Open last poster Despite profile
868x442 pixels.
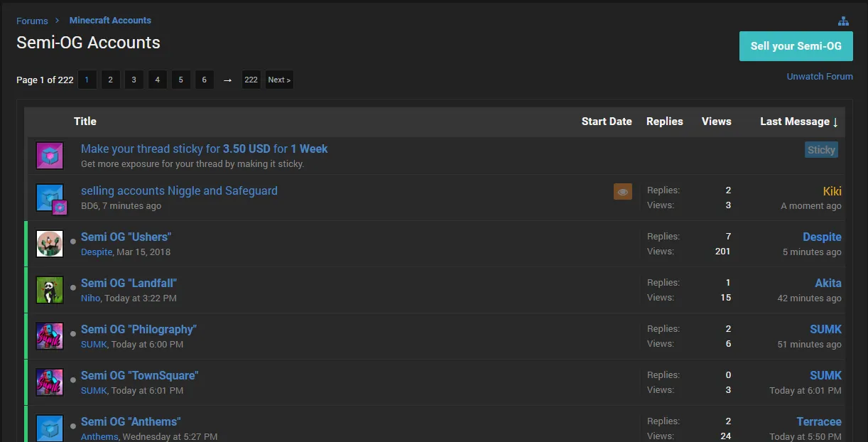[822, 237]
